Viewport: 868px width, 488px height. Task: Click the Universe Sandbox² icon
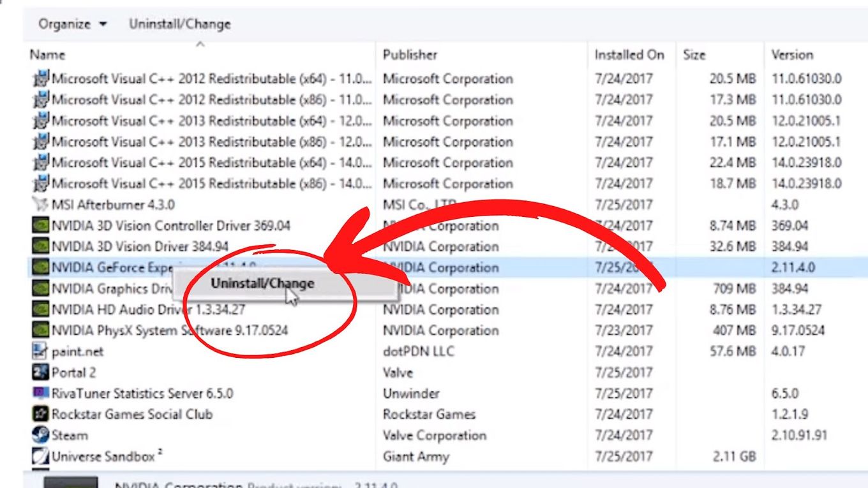[41, 456]
